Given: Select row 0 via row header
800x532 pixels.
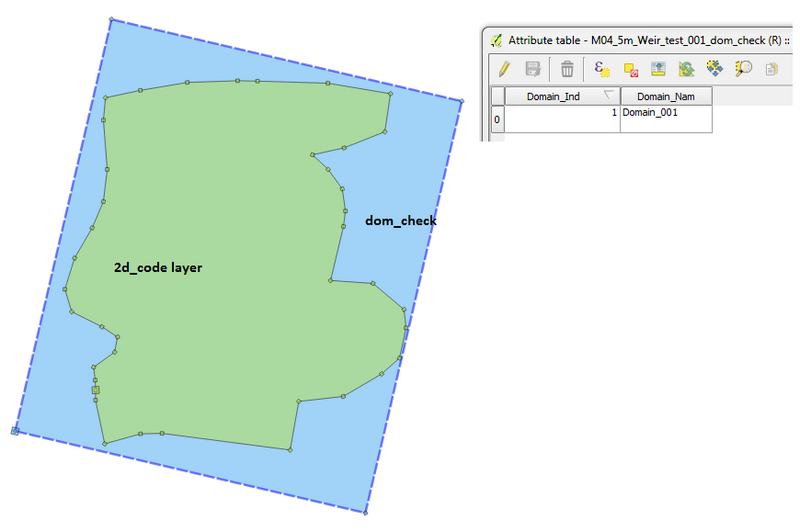Looking at the screenshot, I should (x=497, y=119).
